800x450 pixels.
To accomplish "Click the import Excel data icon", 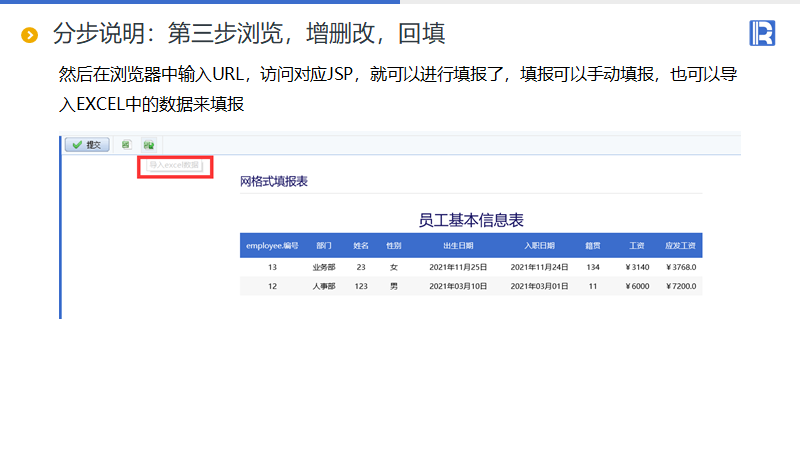I will 148,145.
